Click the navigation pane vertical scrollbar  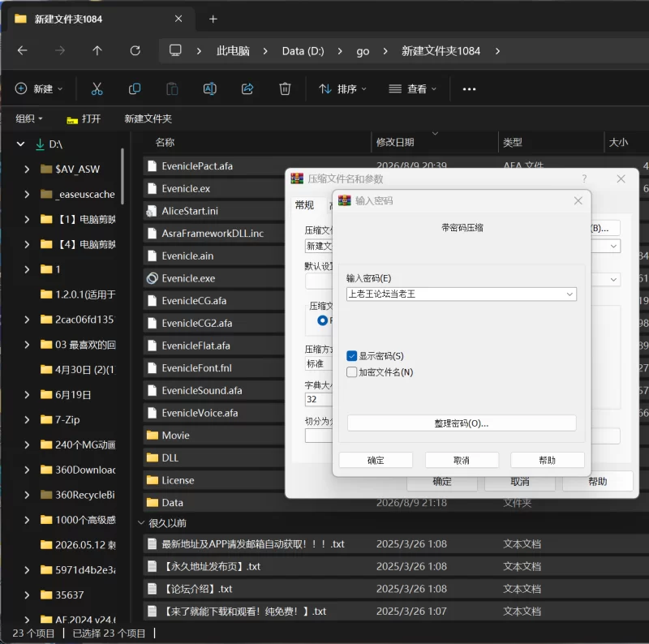point(122,177)
